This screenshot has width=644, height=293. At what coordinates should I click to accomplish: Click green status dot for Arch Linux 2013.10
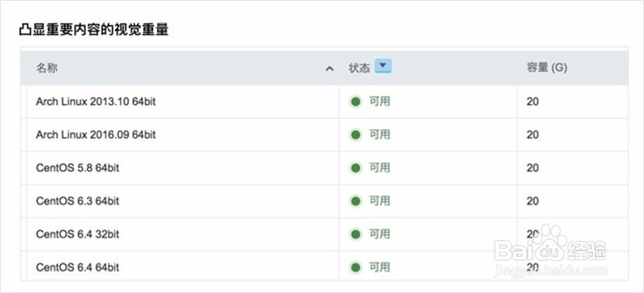355,101
